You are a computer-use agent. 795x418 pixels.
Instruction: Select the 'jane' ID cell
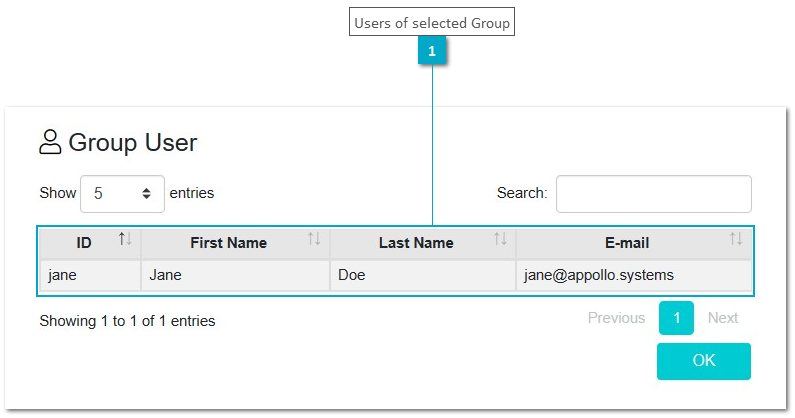point(90,275)
